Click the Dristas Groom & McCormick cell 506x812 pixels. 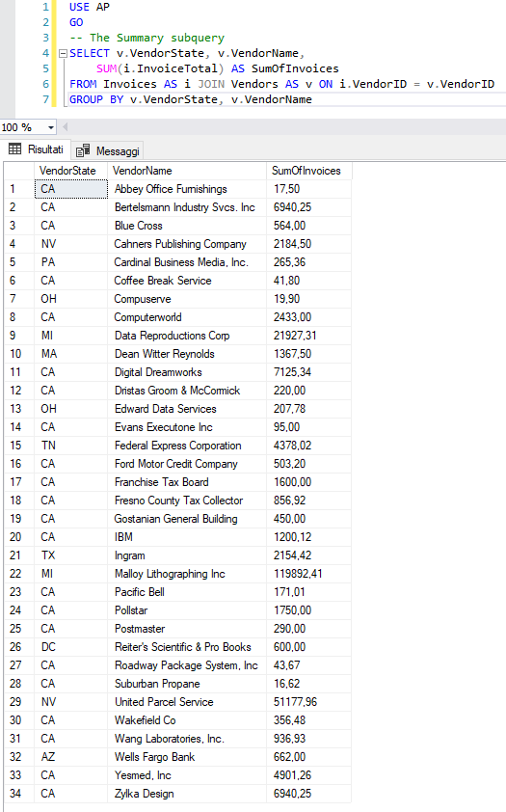click(x=187, y=391)
